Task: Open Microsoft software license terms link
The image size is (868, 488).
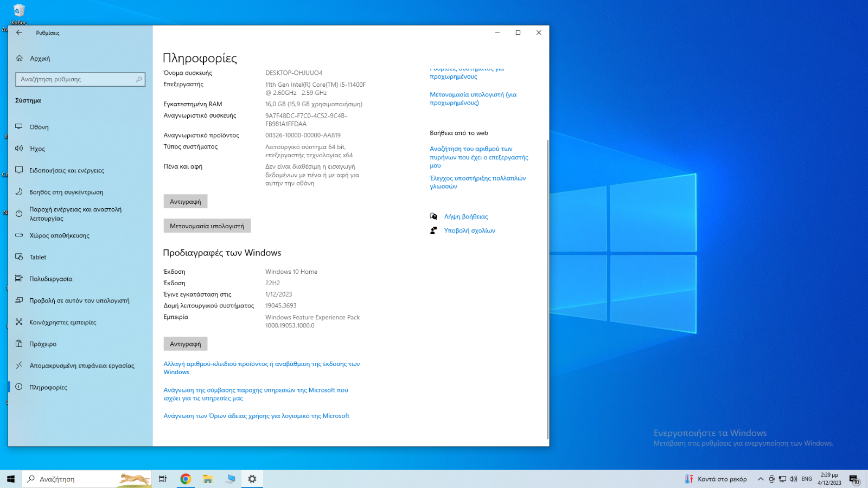Action: 257,416
